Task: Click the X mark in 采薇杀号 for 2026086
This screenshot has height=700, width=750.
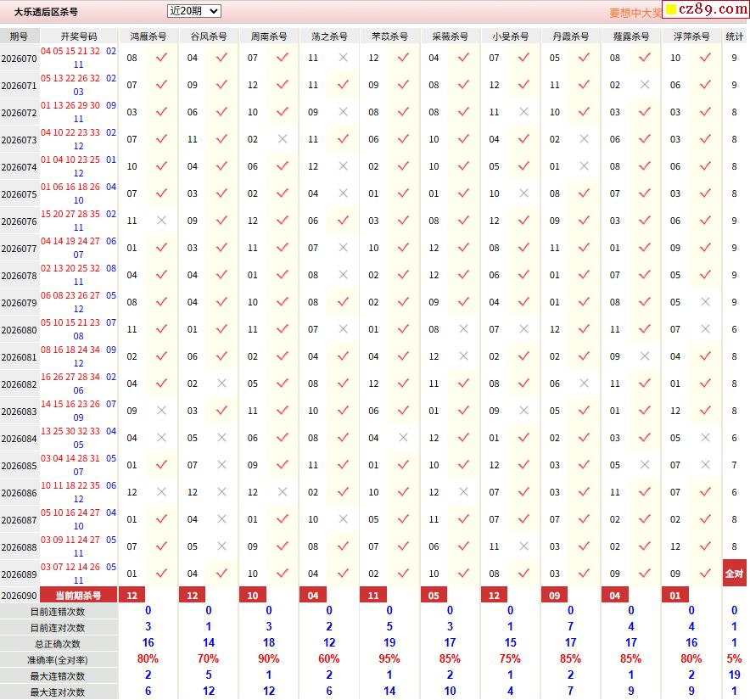Action: point(464,492)
